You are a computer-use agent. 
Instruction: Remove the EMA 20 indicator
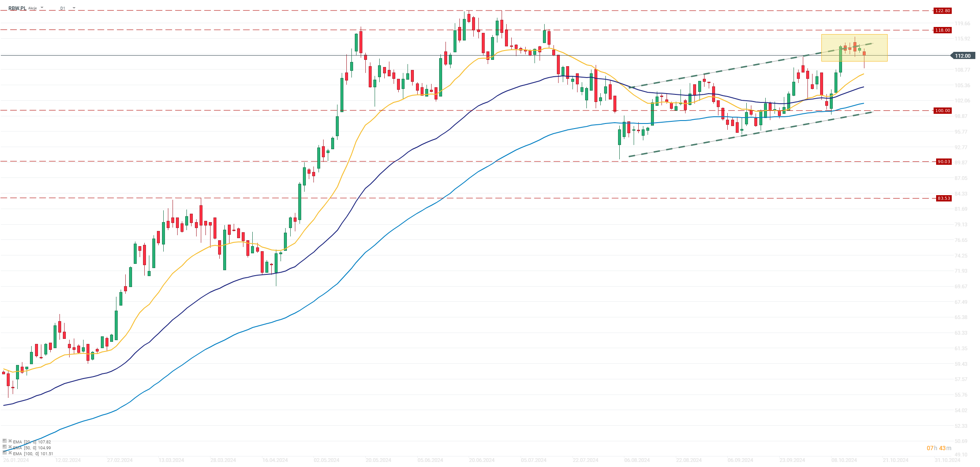(10, 441)
